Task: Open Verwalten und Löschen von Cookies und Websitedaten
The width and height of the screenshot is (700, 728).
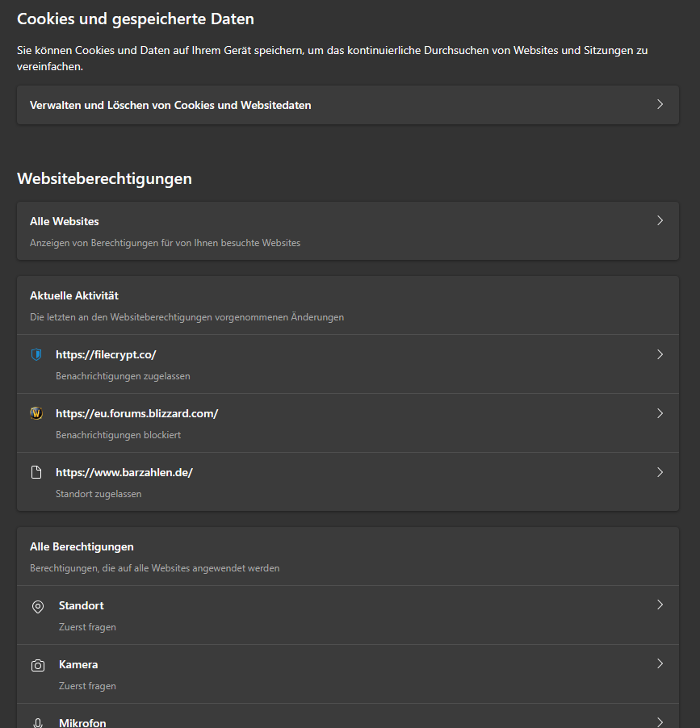Action: click(347, 105)
